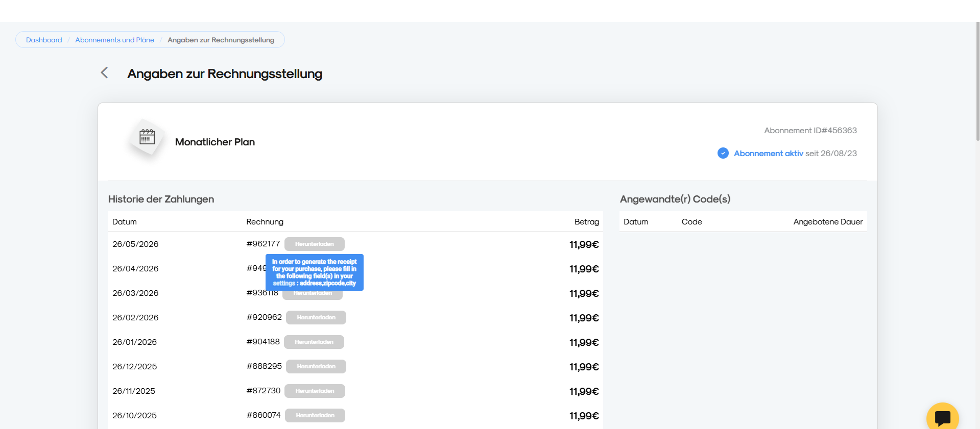Click the Code column header
This screenshot has height=429, width=980.
[691, 222]
